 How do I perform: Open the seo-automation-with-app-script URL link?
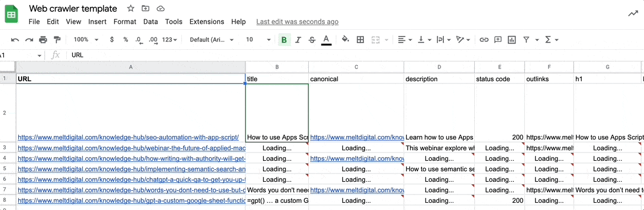pyautogui.click(x=128, y=138)
